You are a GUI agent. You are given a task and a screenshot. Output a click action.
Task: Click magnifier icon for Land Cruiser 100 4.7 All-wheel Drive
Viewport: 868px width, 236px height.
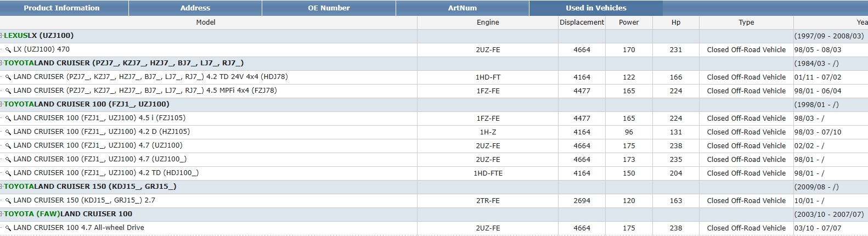[x=8, y=228]
